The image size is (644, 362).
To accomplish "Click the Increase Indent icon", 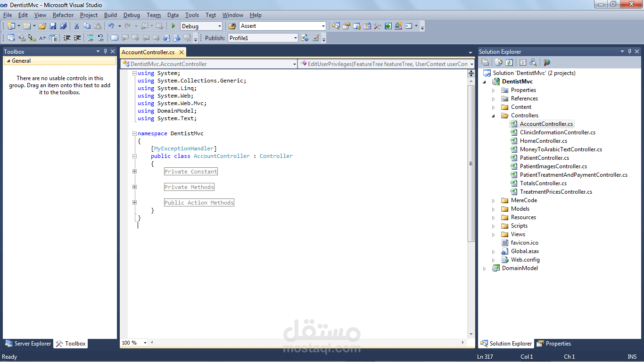I will (77, 38).
